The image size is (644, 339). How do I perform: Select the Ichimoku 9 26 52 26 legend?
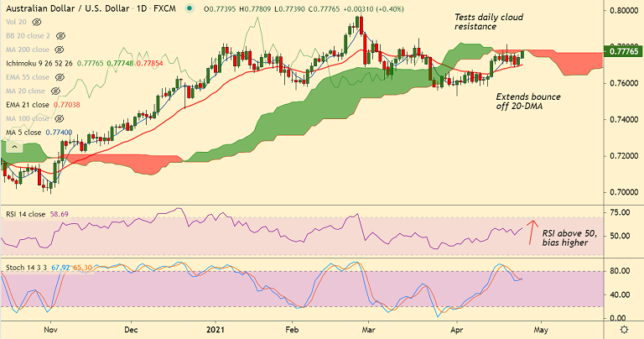[39, 63]
